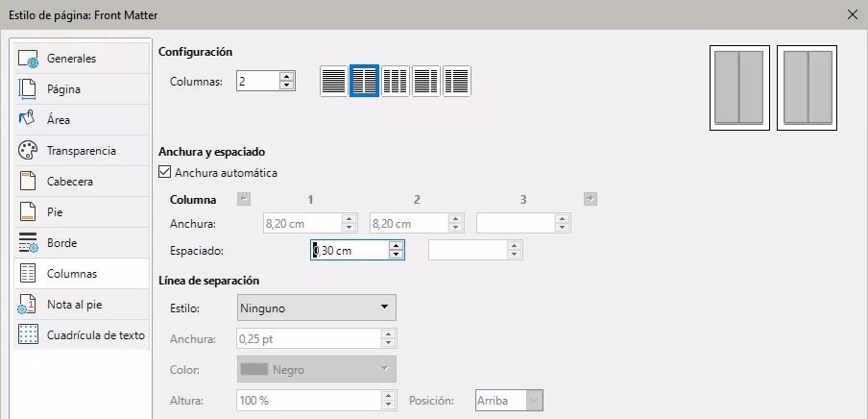
Task: Open the Negro color dropdown
Action: 316,369
